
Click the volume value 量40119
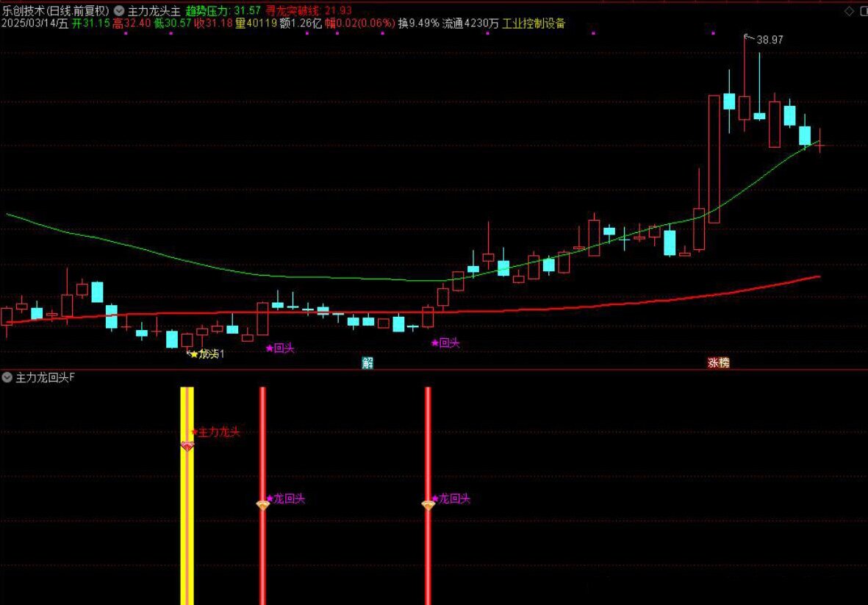257,24
